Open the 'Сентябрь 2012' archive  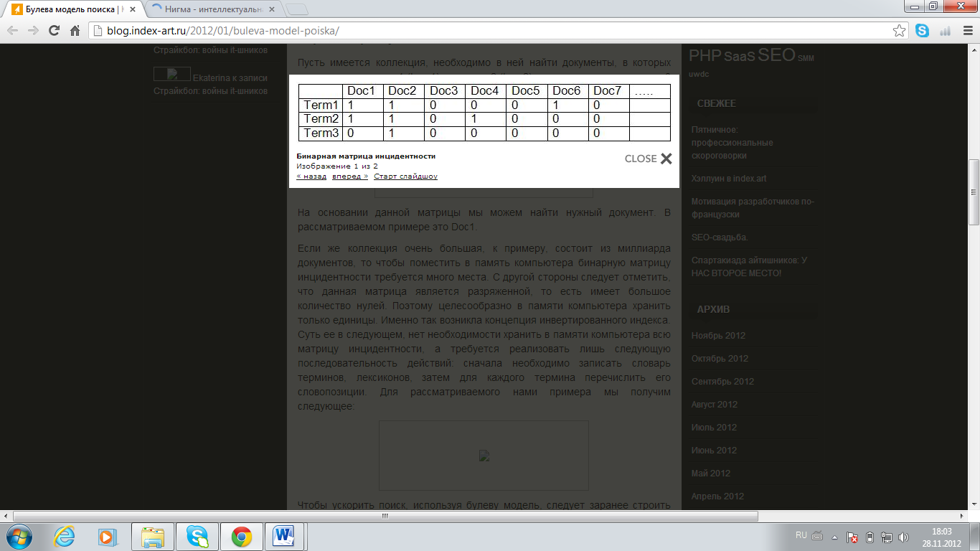[722, 382]
